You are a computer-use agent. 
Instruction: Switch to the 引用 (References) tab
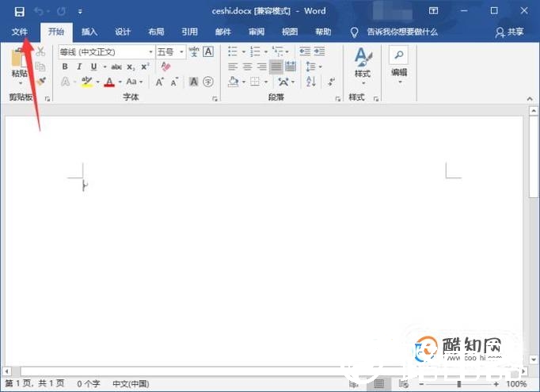(189, 32)
